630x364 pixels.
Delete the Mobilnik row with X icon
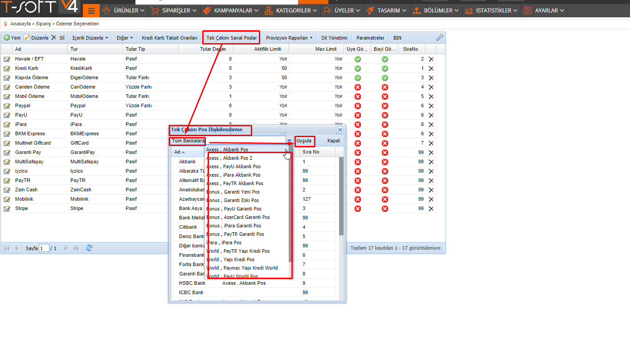point(431,199)
